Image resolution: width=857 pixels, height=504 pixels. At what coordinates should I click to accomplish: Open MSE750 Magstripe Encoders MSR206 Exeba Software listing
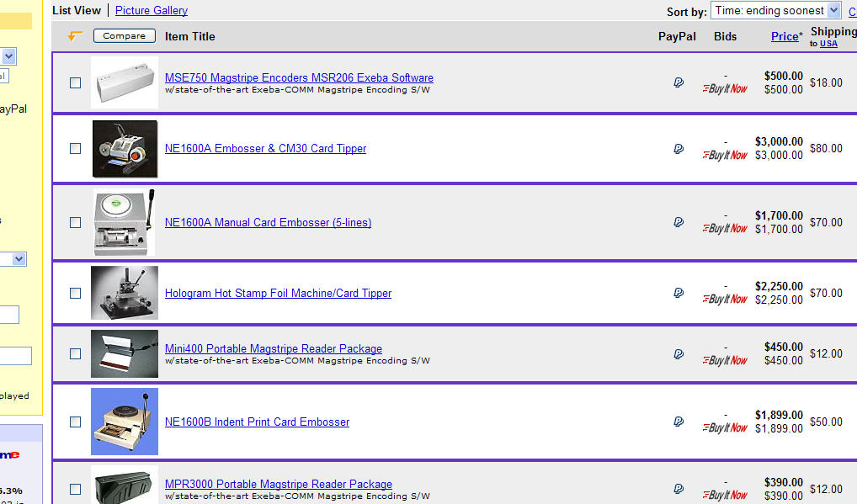pyautogui.click(x=299, y=77)
